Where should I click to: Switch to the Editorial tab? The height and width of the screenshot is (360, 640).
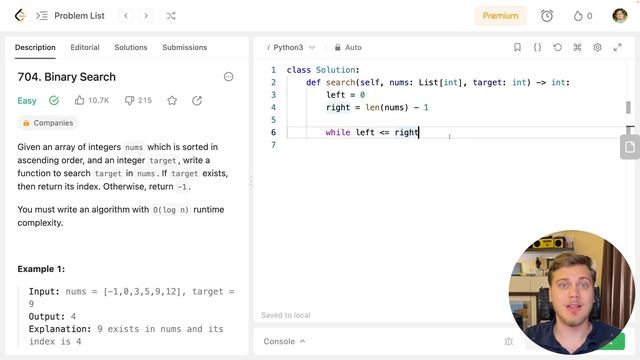pyautogui.click(x=85, y=47)
